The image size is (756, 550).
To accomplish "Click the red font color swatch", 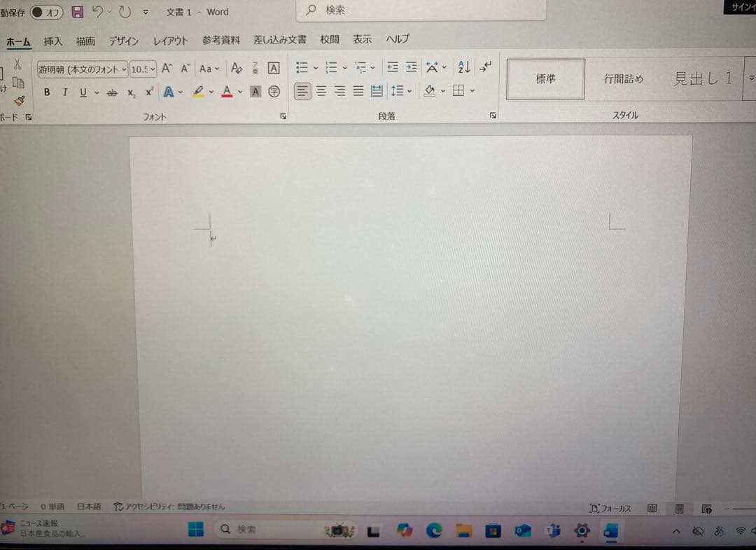I will (x=227, y=91).
